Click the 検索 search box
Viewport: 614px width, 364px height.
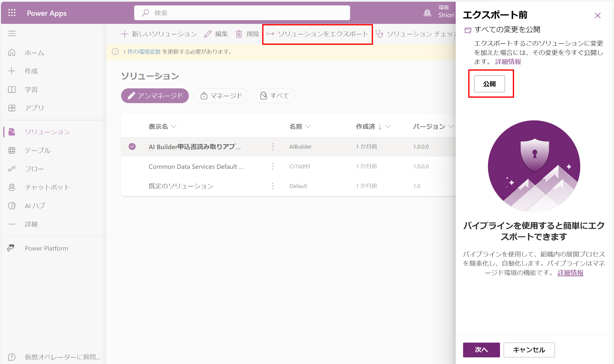tap(242, 13)
